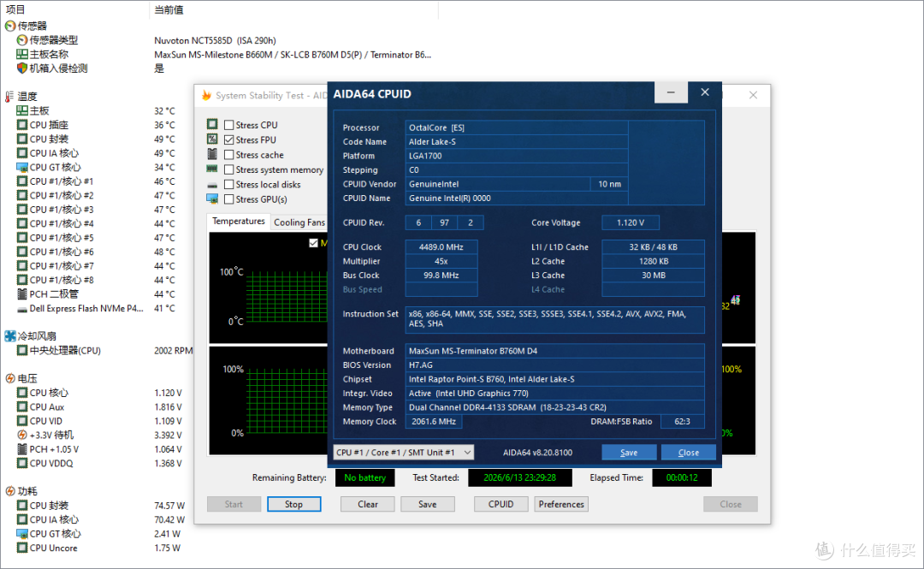Click the Dell Express Flash NVMe drive icon
Screen dimensions: 924x569
[22, 309]
